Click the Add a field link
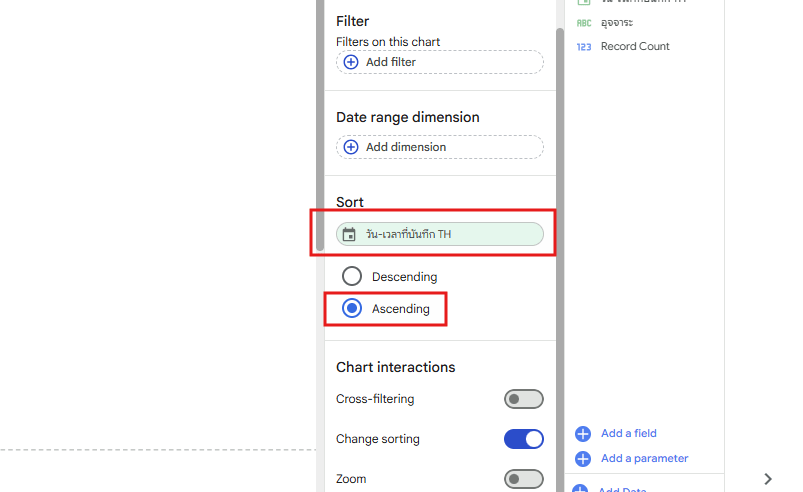Image resolution: width=803 pixels, height=492 pixels. [x=628, y=434]
